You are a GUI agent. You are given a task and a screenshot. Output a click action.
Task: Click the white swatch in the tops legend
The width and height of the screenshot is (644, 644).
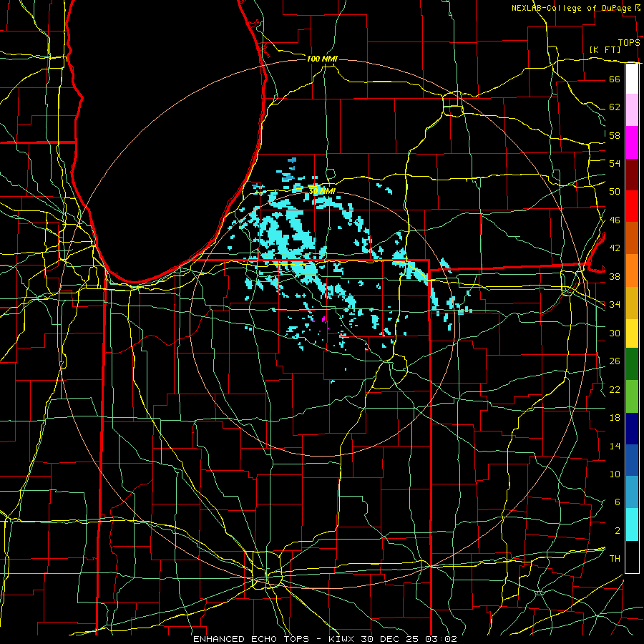pos(632,79)
